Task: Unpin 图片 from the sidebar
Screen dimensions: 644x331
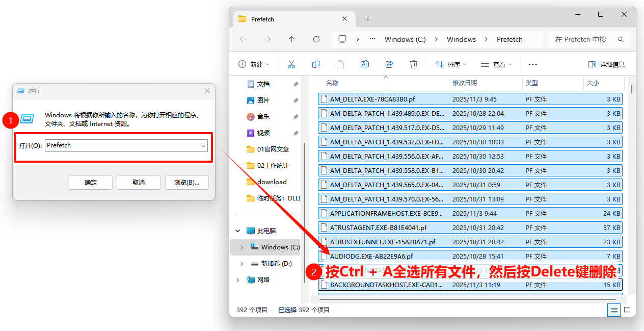Action: point(296,100)
